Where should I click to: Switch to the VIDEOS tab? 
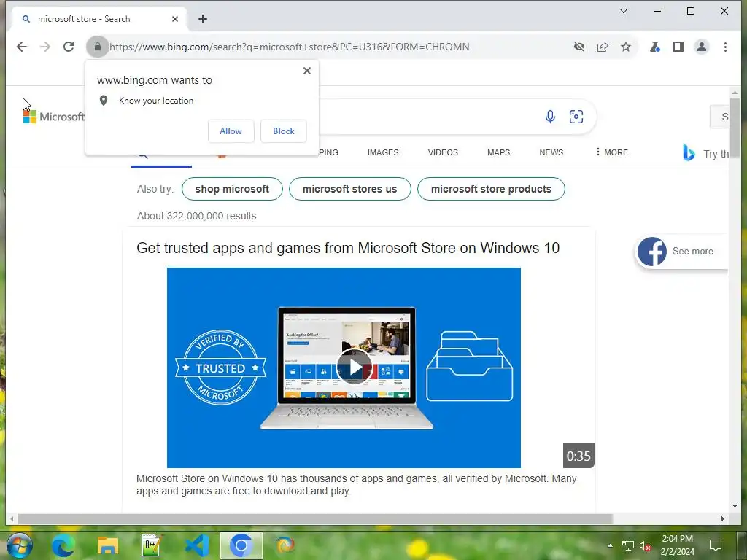pyautogui.click(x=443, y=152)
